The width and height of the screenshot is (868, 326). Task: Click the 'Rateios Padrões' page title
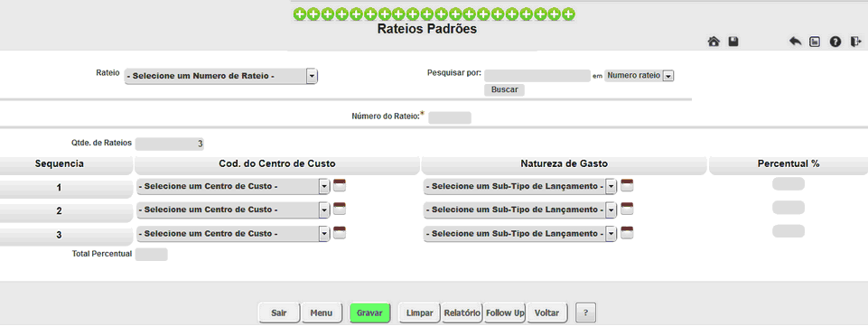[x=427, y=29]
